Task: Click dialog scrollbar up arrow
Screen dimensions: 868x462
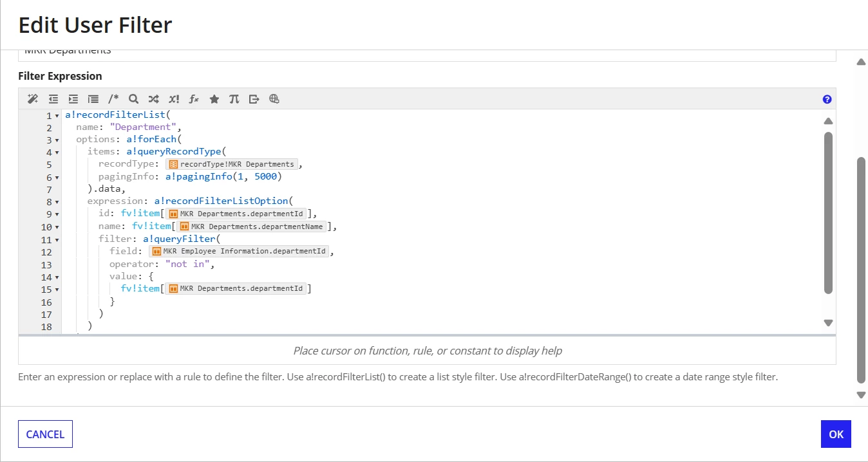Action: (861, 62)
